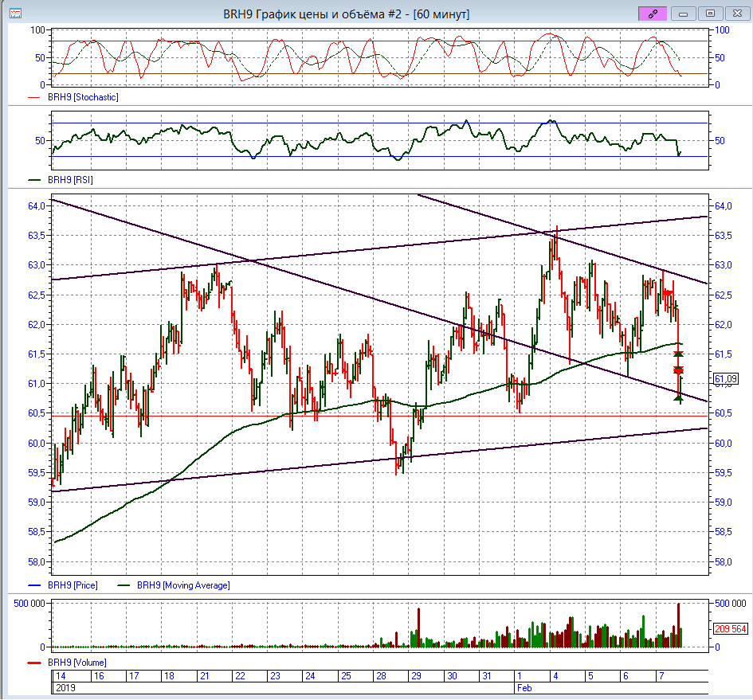The height and width of the screenshot is (700, 753).
Task: Select the BRH9 [Moving Average] legend label
Action: [x=182, y=585]
